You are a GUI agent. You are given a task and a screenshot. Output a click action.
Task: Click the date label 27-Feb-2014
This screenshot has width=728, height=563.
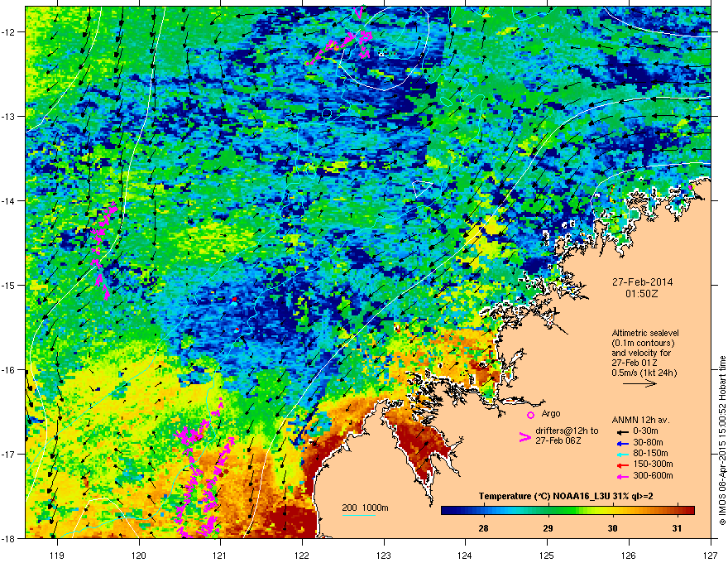click(642, 282)
